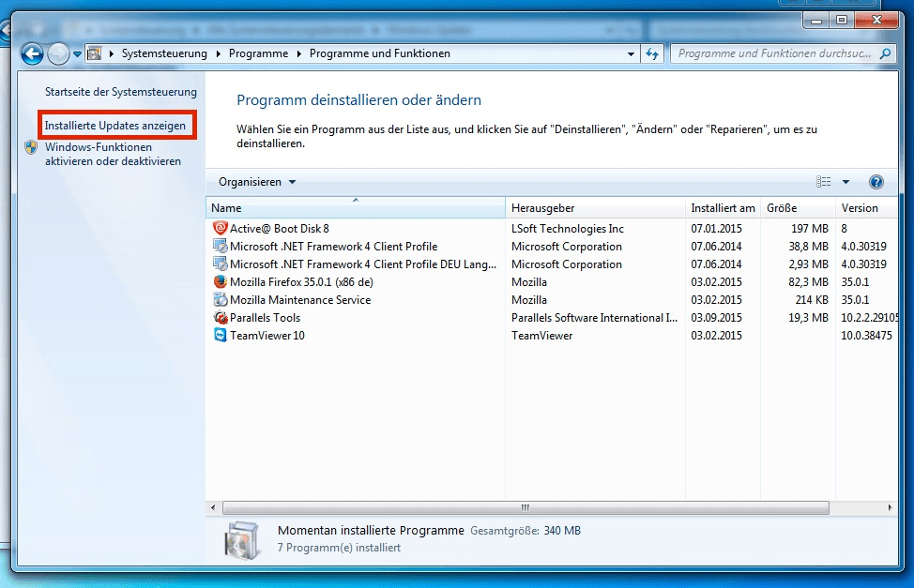Select Programme und Funktionen breadcrumb
The width and height of the screenshot is (914, 588).
coord(379,53)
